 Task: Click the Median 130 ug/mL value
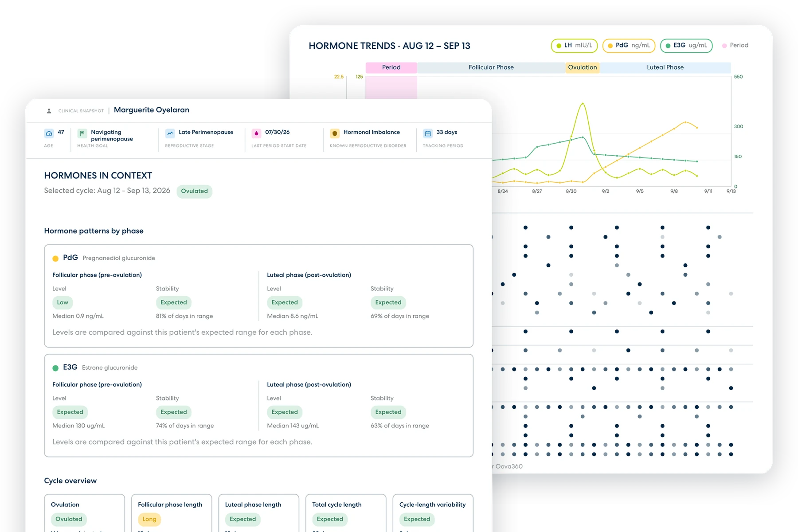pyautogui.click(x=78, y=426)
